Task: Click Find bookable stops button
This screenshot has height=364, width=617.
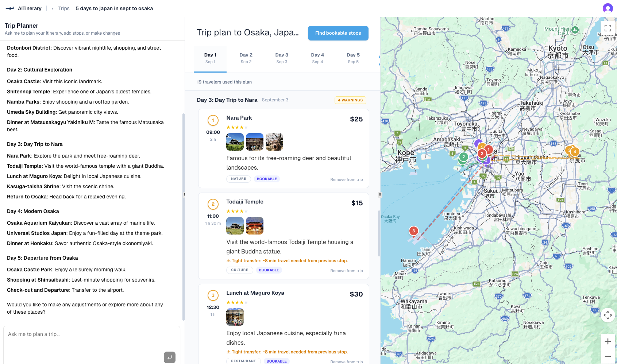Action: [x=338, y=33]
